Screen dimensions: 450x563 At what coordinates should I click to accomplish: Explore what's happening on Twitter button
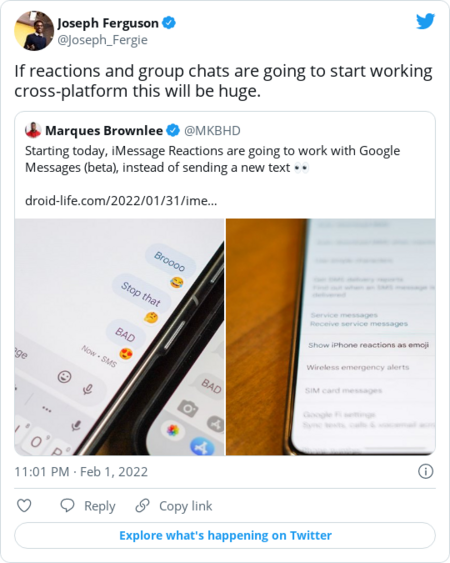(225, 535)
